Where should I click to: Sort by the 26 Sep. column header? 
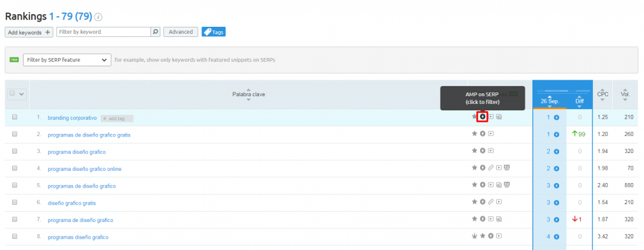[x=550, y=101]
